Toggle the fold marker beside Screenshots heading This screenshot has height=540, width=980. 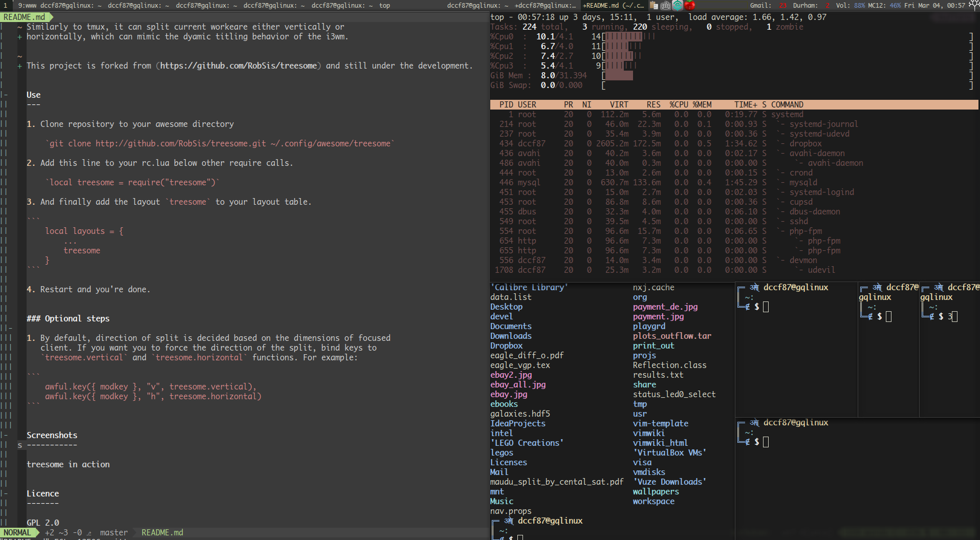point(5,435)
